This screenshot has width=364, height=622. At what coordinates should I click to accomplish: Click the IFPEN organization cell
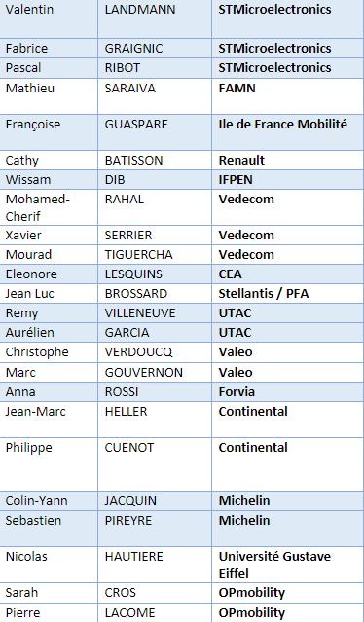288,180
